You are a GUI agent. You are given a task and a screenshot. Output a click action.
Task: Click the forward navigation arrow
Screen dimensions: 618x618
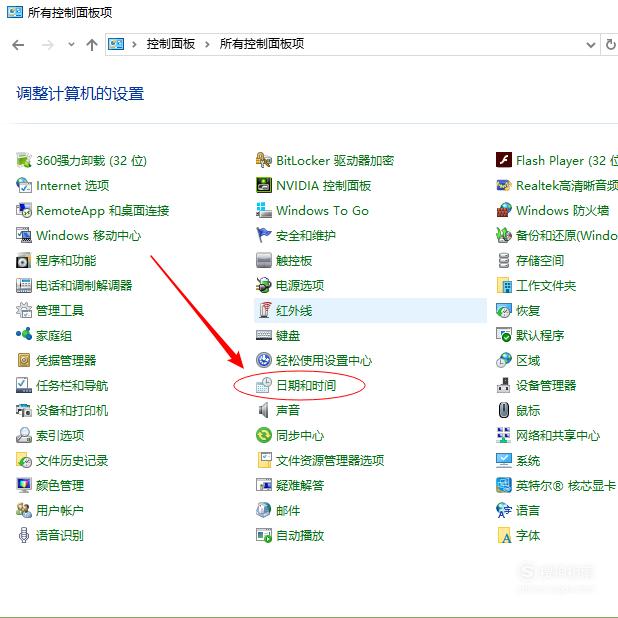[47, 45]
